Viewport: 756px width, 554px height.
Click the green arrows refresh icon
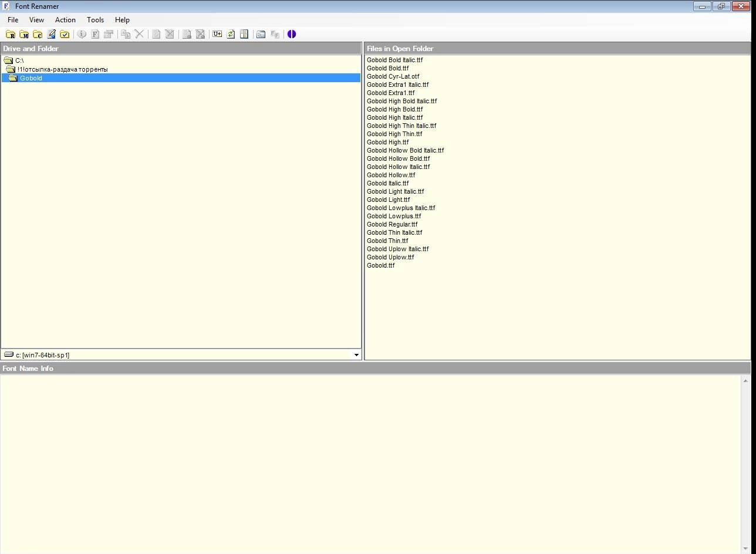tap(231, 34)
